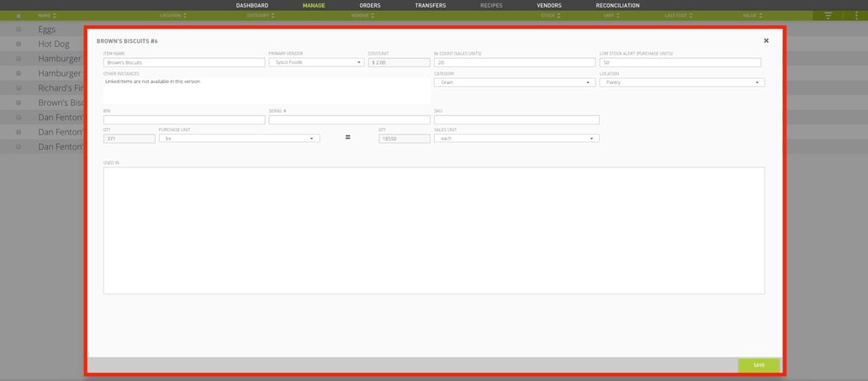Check the box next to Eggs
Image resolution: width=868 pixels, height=381 pixels.
coord(19,29)
